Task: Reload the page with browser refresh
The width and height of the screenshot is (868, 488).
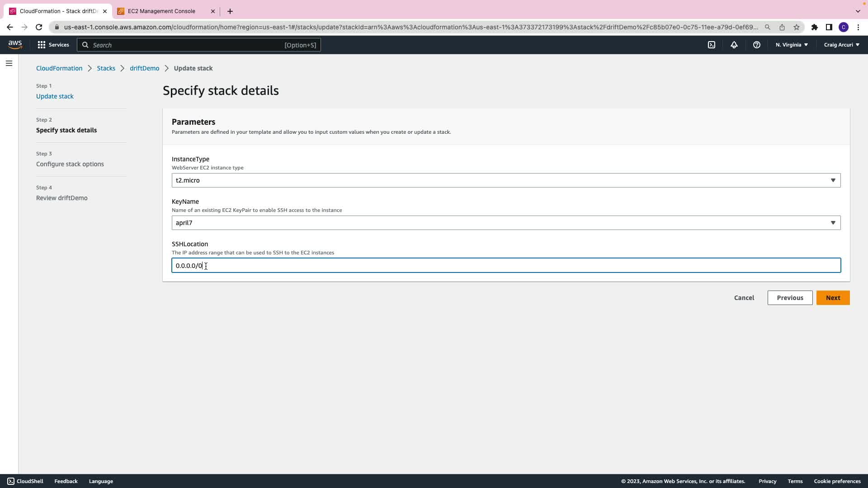Action: (39, 27)
